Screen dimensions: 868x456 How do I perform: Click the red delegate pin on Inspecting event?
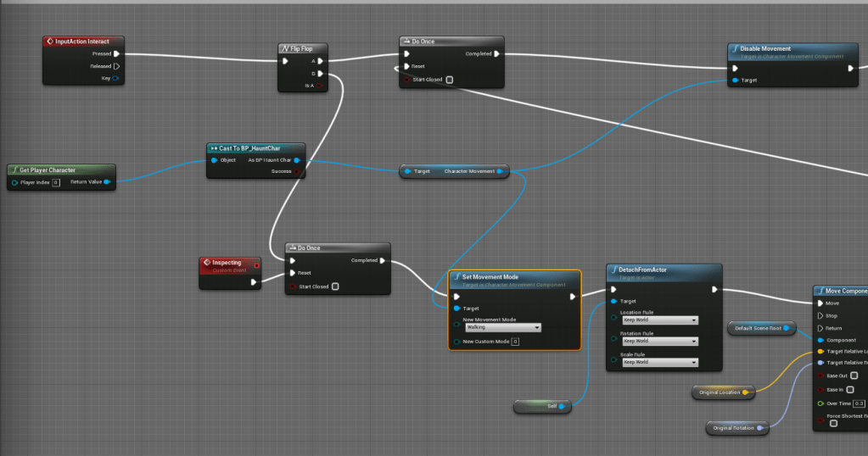point(256,264)
